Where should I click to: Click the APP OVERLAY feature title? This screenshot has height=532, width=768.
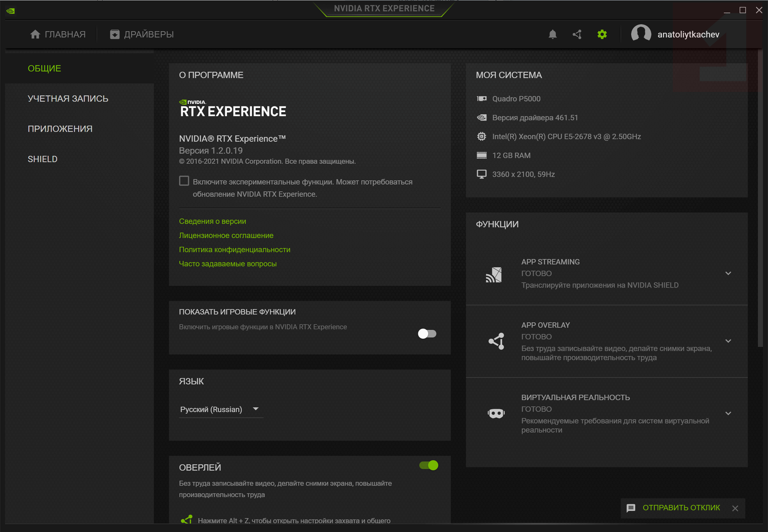pyautogui.click(x=546, y=325)
